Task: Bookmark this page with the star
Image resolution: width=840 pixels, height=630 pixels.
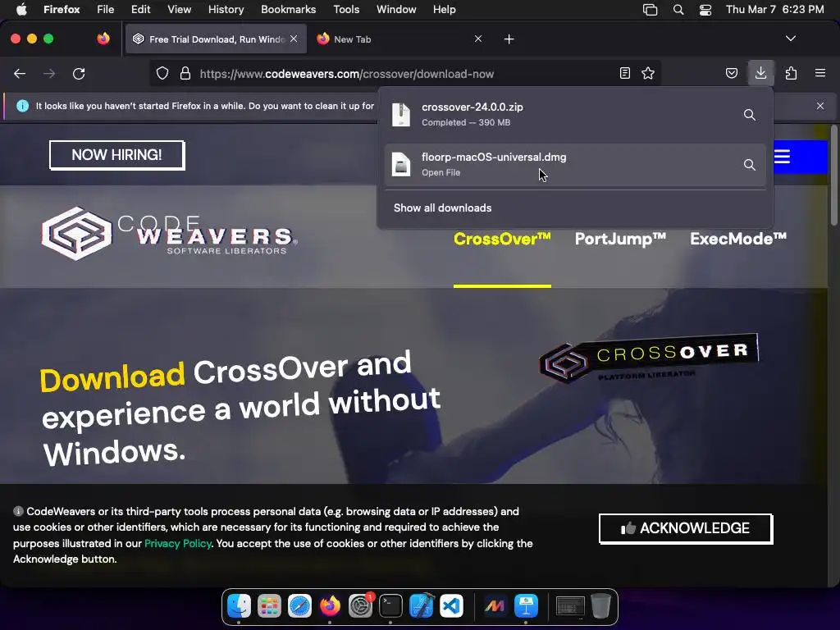Action: pos(648,73)
